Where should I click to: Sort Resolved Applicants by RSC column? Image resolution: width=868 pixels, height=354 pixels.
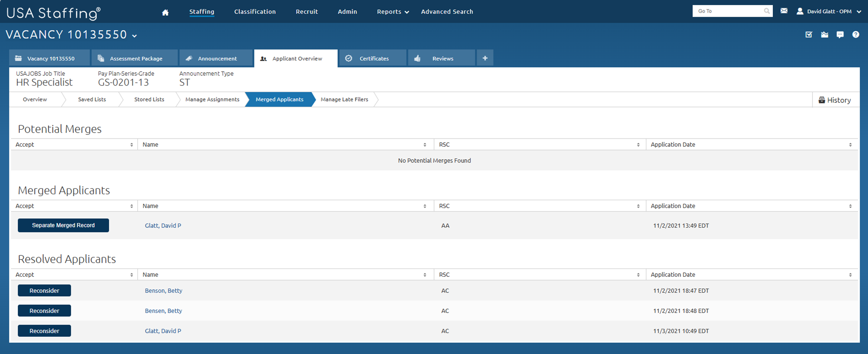pyautogui.click(x=638, y=275)
